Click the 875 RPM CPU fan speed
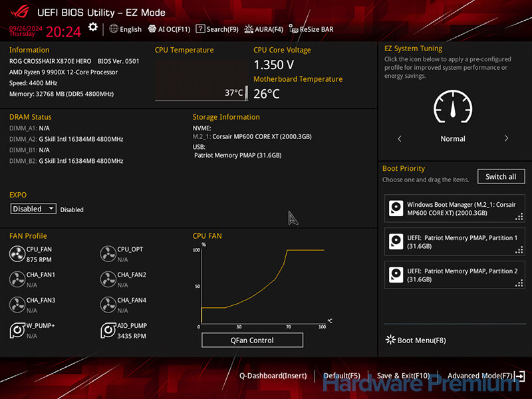The height and width of the screenshot is (399, 532). [x=39, y=259]
